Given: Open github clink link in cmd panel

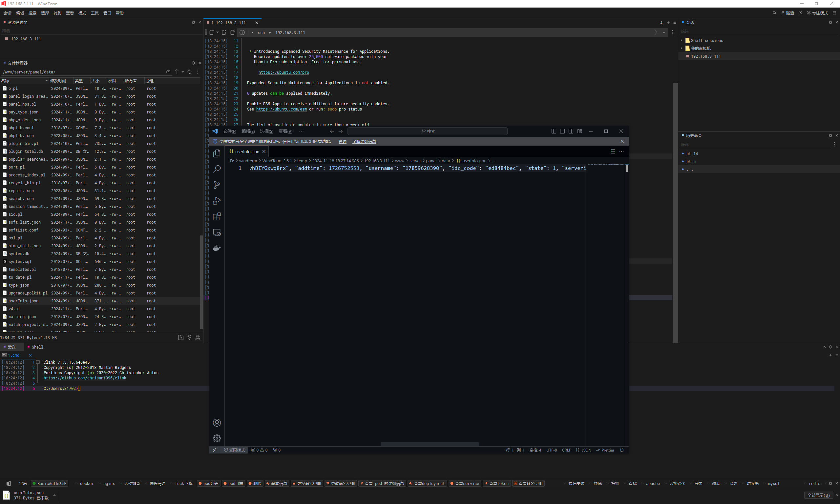Looking at the screenshot, I should pos(85,378).
